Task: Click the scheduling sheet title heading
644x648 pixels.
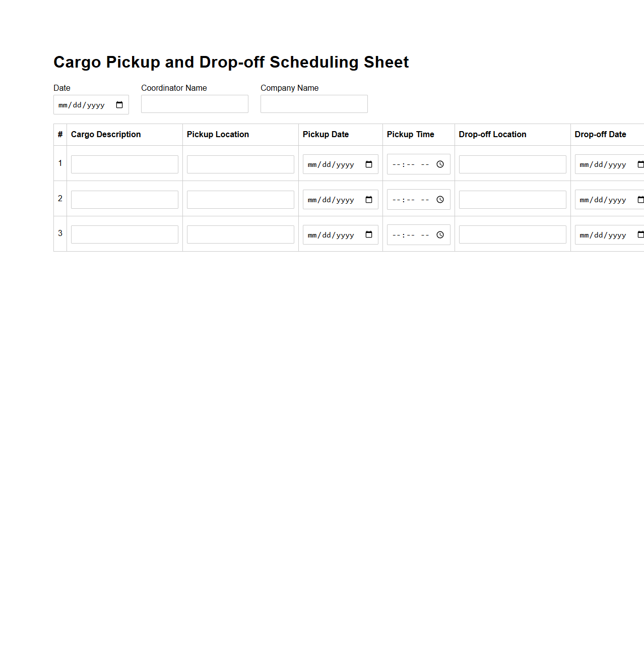Action: point(231,62)
